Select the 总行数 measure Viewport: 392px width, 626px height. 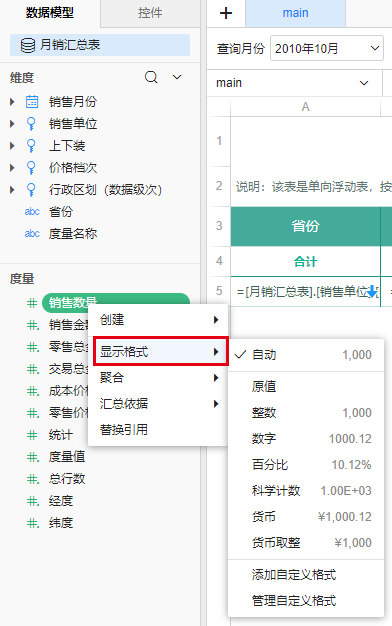67,479
